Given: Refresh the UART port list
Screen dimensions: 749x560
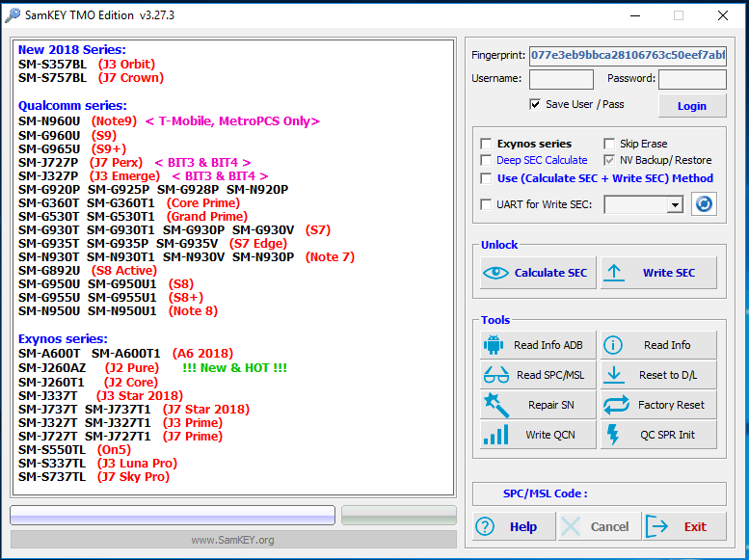Looking at the screenshot, I should [x=704, y=204].
